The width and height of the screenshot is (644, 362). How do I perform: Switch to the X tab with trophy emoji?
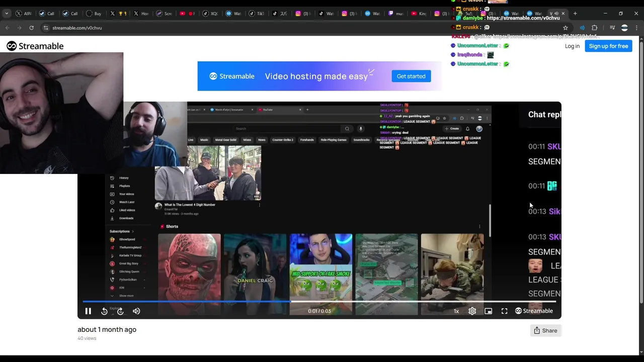[118, 14]
